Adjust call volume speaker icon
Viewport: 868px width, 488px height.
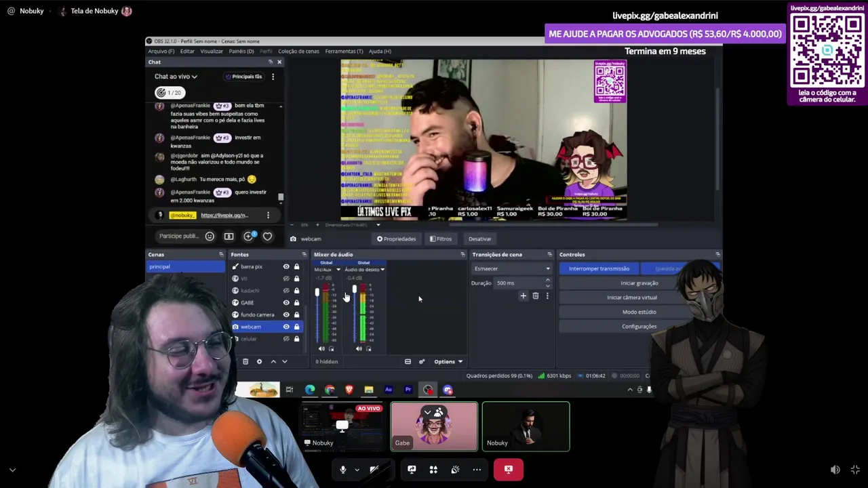(x=835, y=469)
